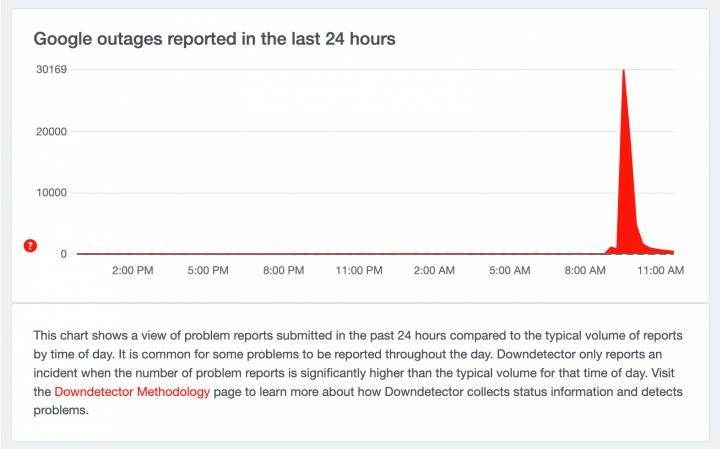Click the zero y-axis value
Image resolution: width=720 pixels, height=449 pixels.
coord(63,254)
